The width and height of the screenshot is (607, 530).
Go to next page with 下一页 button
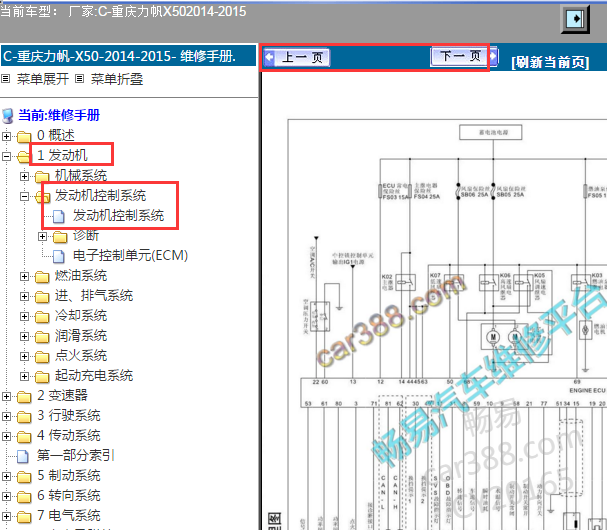click(x=464, y=57)
